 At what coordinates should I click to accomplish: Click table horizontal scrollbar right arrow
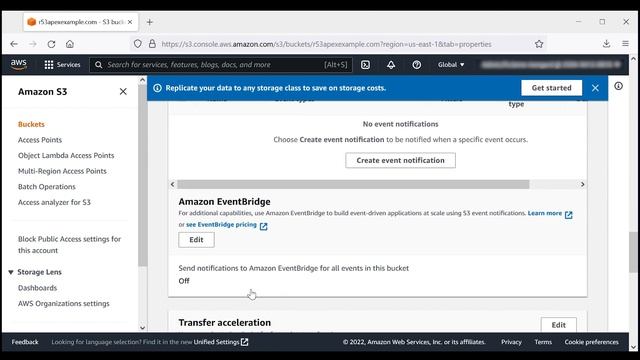click(x=582, y=184)
